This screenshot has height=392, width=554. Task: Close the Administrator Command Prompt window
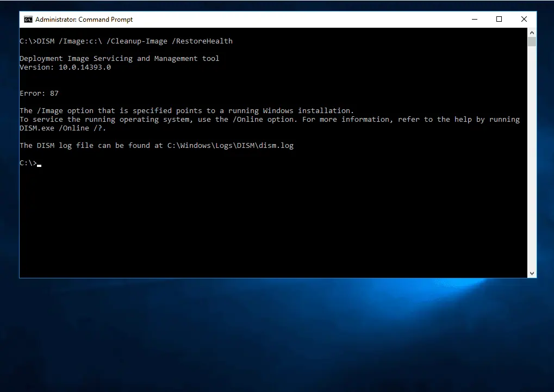coord(524,20)
